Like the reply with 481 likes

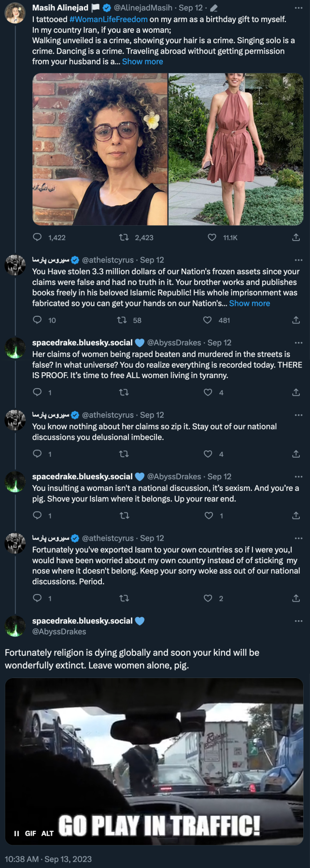[207, 320]
